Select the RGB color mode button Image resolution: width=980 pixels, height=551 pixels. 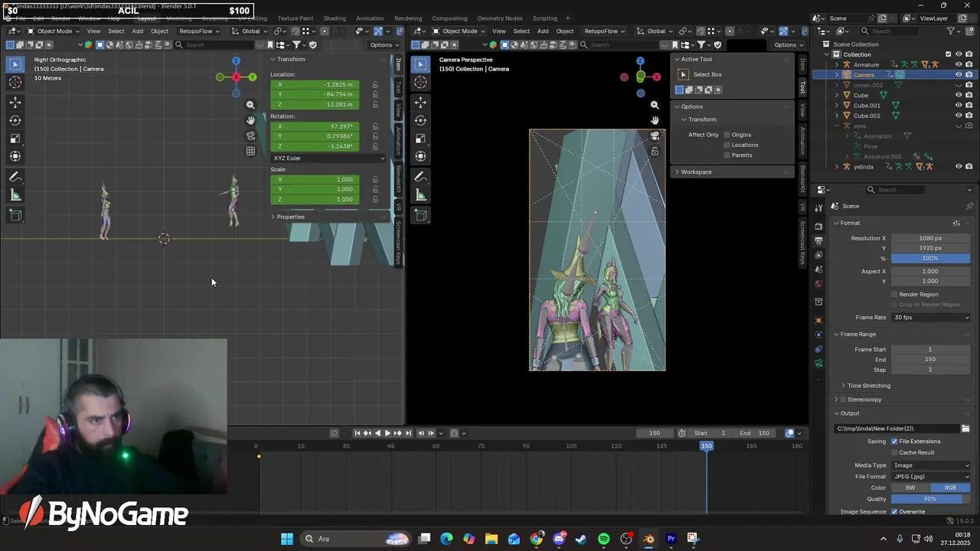click(x=950, y=487)
